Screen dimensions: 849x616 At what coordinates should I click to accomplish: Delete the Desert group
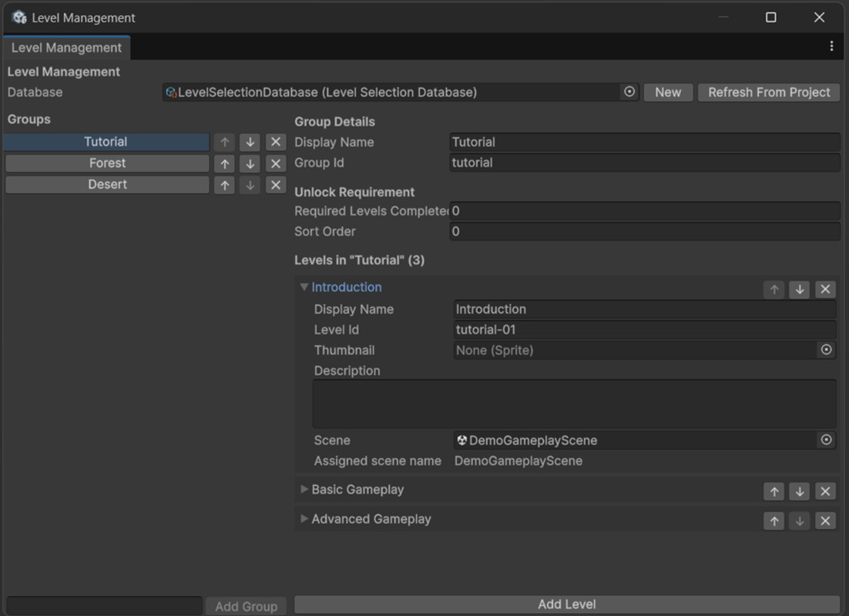276,185
